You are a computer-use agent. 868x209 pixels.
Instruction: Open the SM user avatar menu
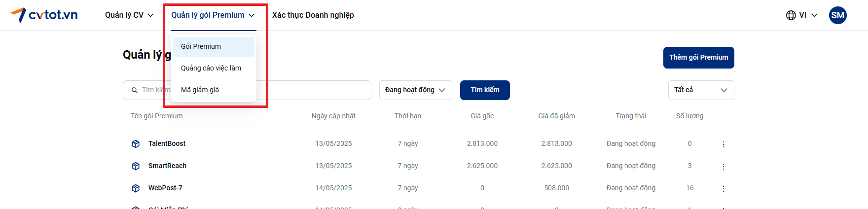pos(838,15)
